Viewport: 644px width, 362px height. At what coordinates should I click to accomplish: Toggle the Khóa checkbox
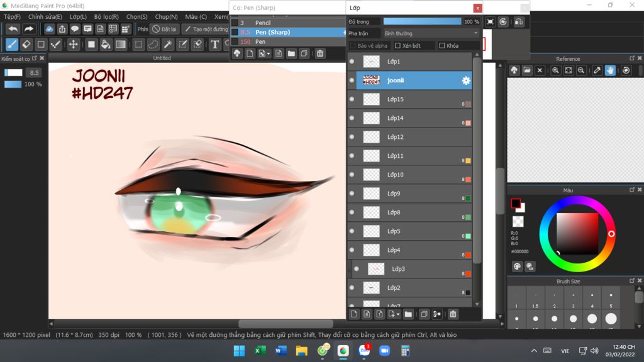[442, 45]
